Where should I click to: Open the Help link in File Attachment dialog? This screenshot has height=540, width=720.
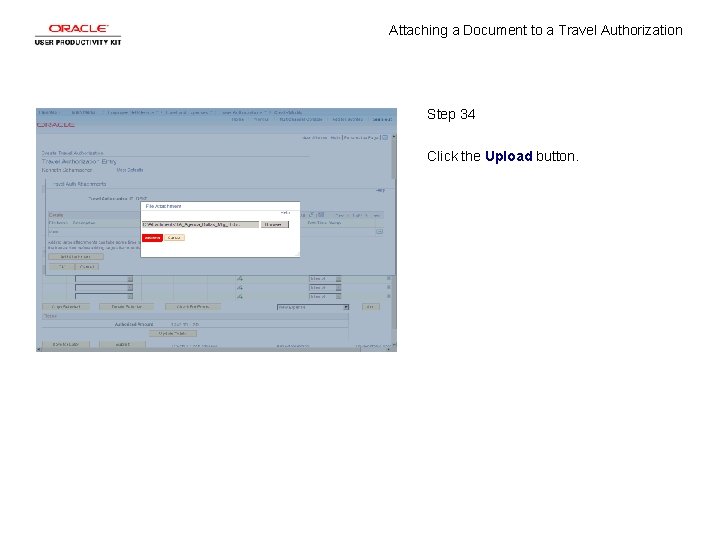tap(285, 213)
